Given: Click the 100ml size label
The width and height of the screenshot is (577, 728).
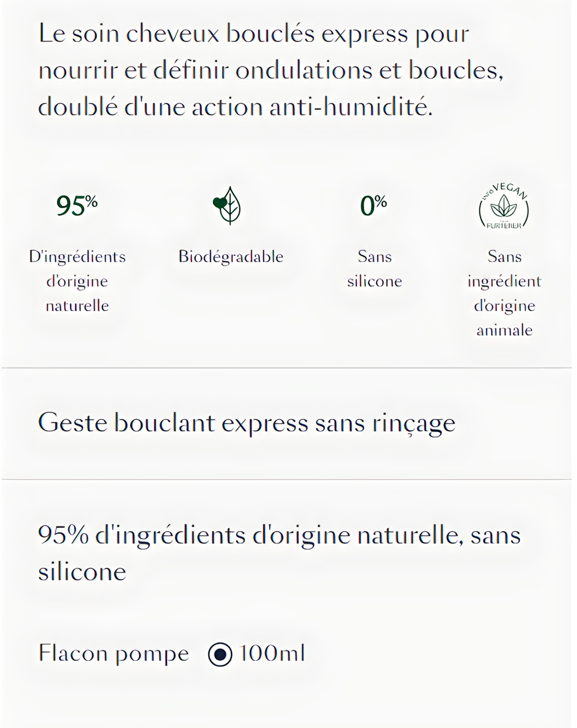Looking at the screenshot, I should tap(272, 653).
